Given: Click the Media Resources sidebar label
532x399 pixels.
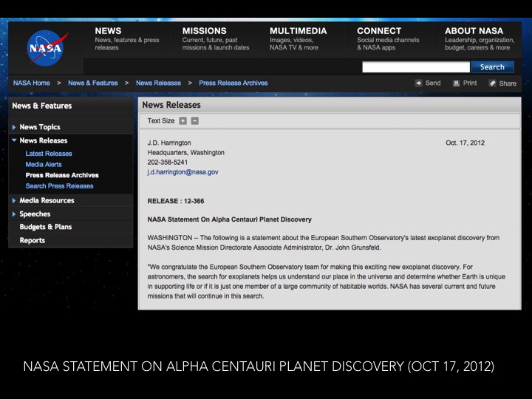Looking at the screenshot, I should [x=47, y=200].
